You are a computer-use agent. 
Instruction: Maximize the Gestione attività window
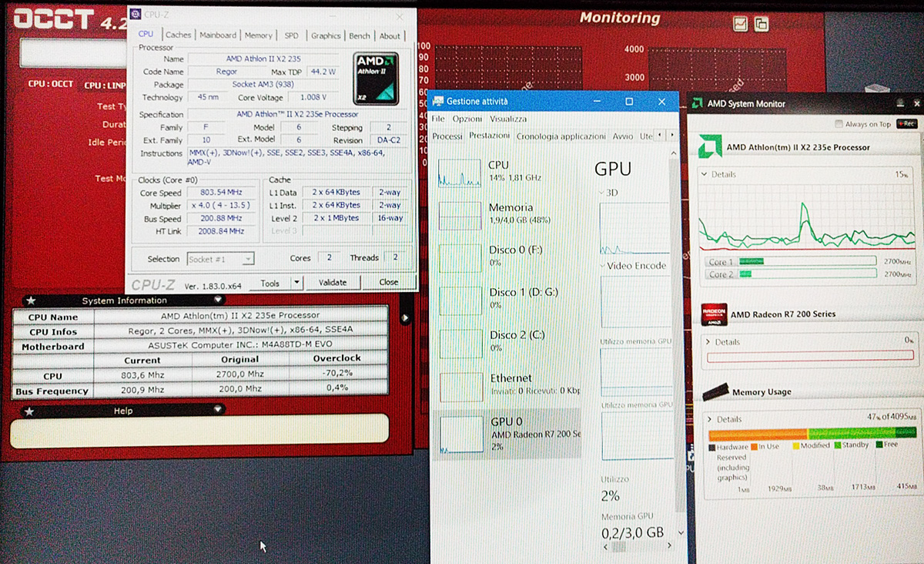click(x=629, y=101)
